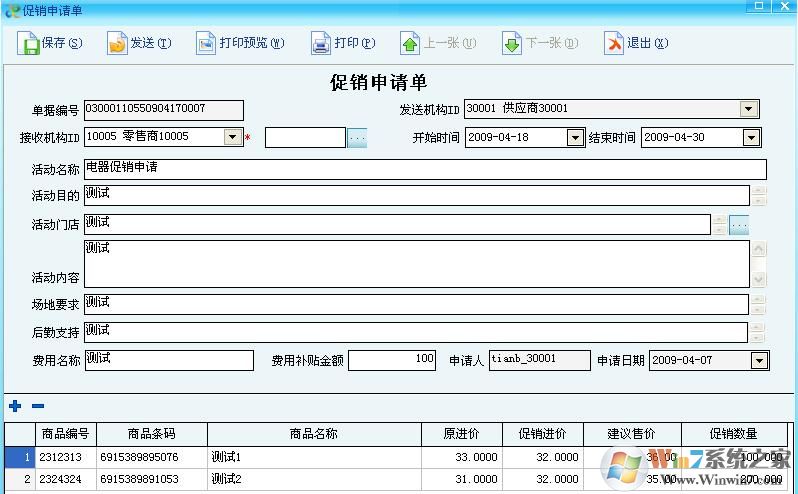Add a product row with plus icon
Image resolution: width=798 pixels, height=494 pixels.
point(14,406)
